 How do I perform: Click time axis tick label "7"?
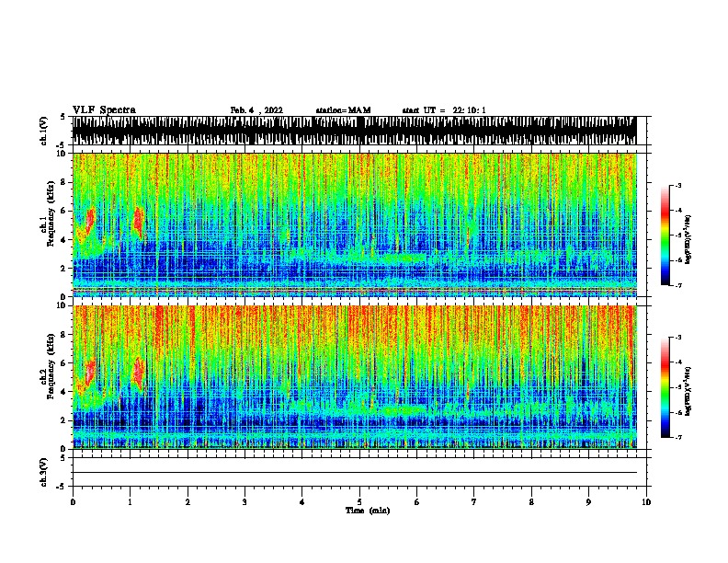click(x=474, y=502)
